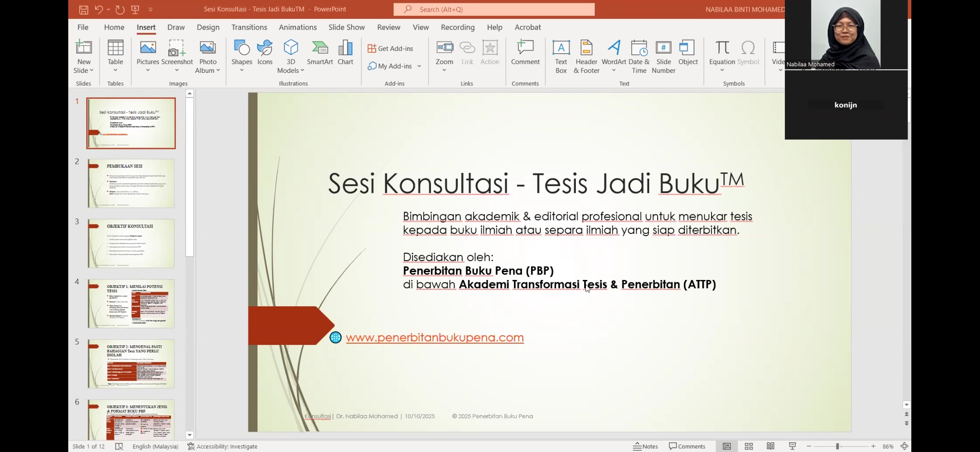The width and height of the screenshot is (980, 452).
Task: Switch to Reading View
Action: pos(770,446)
